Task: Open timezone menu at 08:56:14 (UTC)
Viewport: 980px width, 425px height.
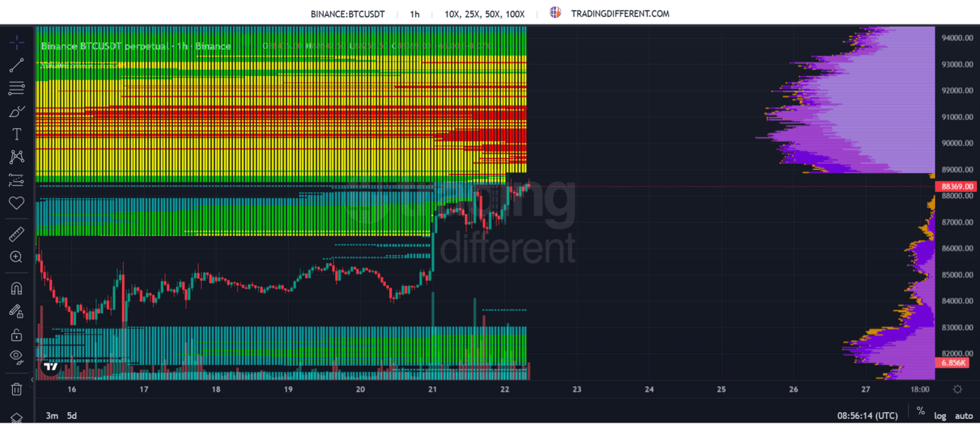Action: (867, 416)
